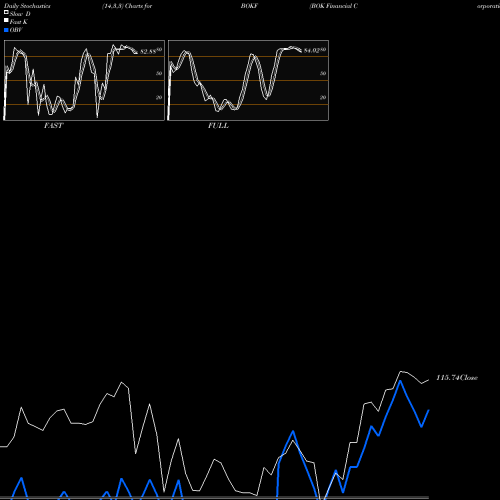This screenshot has width=500, height=500.
Task: Click the 115.74 Close price label
Action: tap(457, 378)
